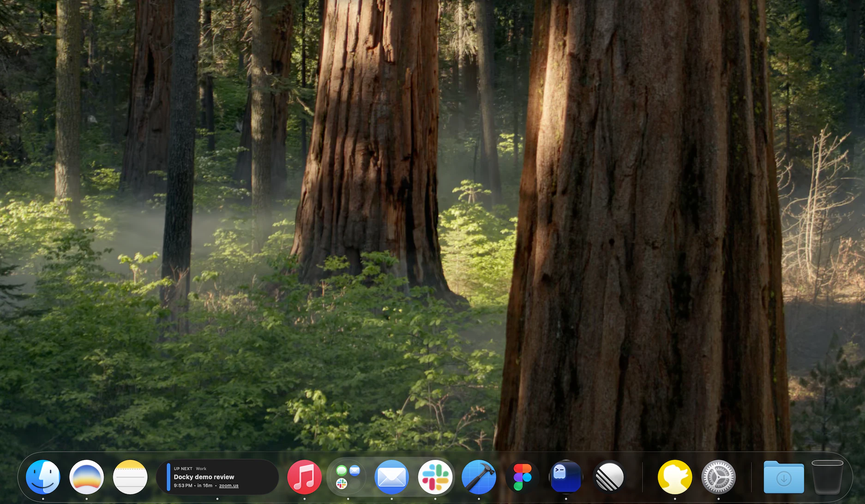865x504 pixels.
Task: Select the Slack mini icon in the app group
Action: click(342, 484)
